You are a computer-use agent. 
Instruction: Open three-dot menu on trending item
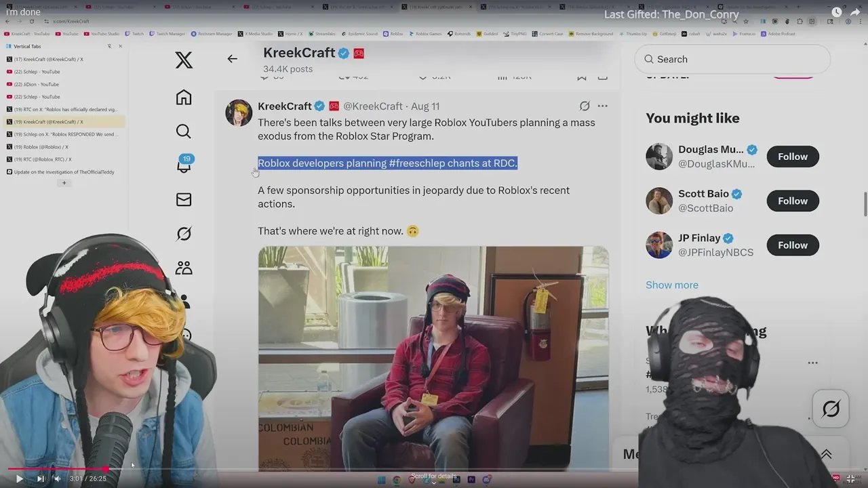(812, 363)
